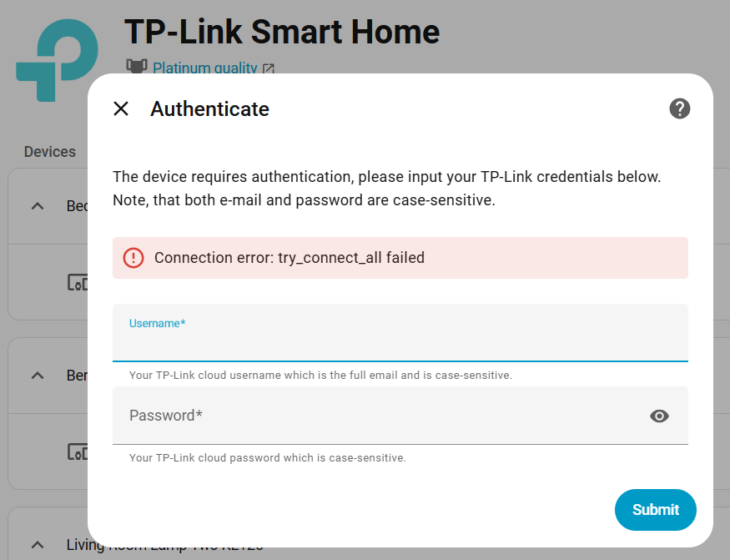
Task: Close the Authenticate dialog with the X
Action: [x=121, y=108]
